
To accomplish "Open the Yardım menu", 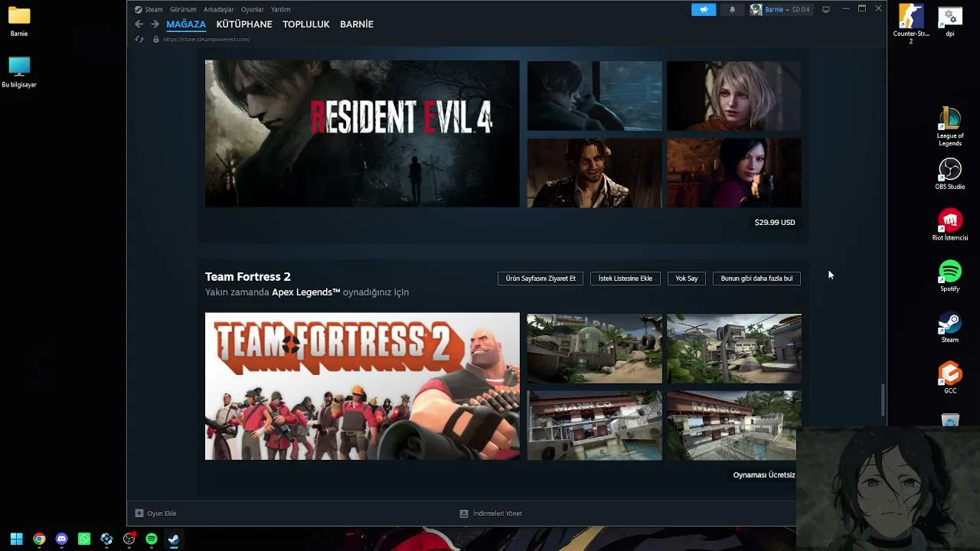I will click(280, 9).
